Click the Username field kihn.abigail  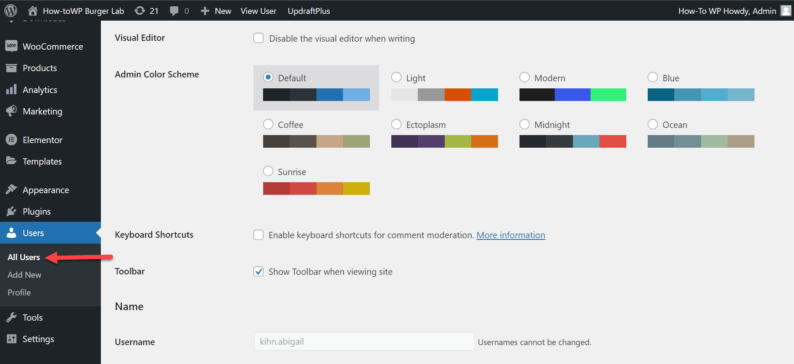pyautogui.click(x=364, y=342)
